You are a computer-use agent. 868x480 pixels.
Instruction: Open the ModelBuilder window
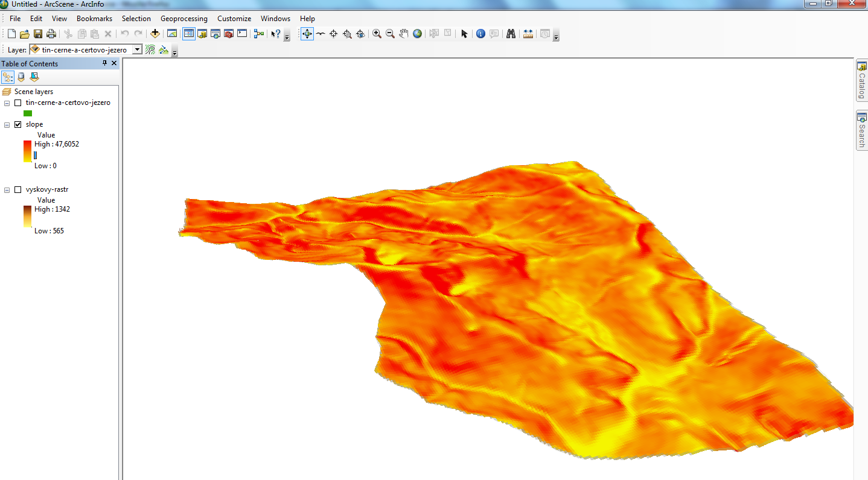[259, 34]
